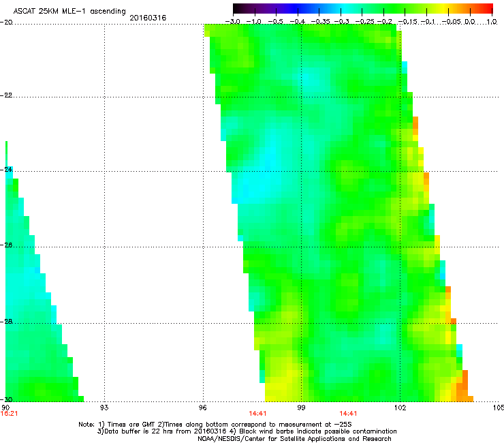Click the red 16:21 time label
This screenshot has width=504, height=443.
tap(9, 414)
